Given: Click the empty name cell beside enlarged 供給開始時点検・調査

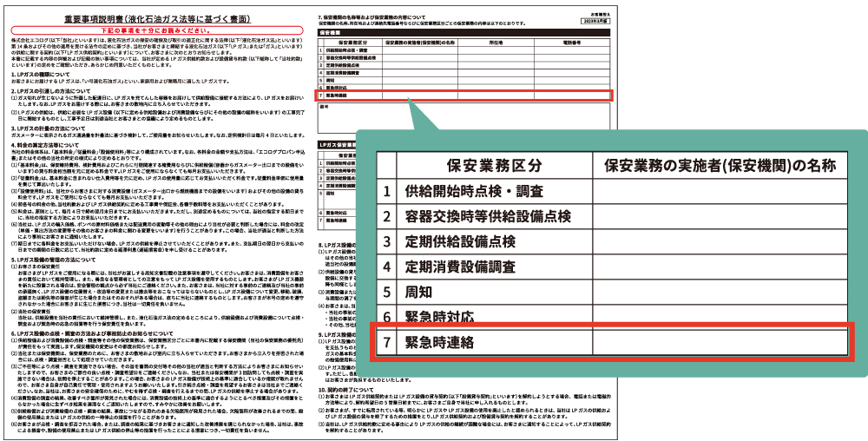Looking at the screenshot, I should (x=720, y=191).
